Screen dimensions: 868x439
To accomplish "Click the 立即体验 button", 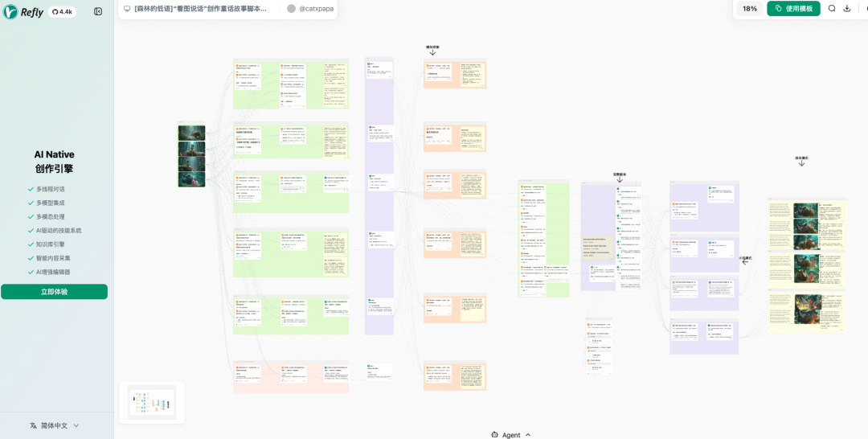I will (x=55, y=292).
